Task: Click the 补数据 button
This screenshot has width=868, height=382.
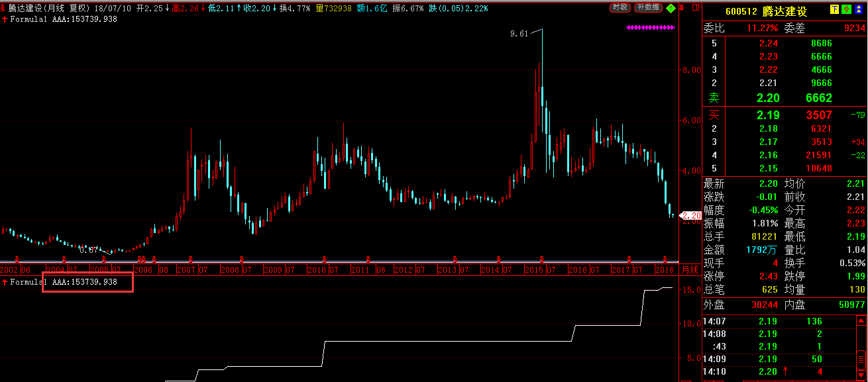Action: click(647, 7)
